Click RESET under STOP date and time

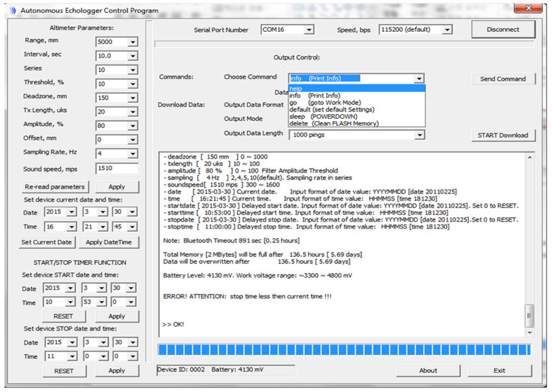[x=64, y=371]
